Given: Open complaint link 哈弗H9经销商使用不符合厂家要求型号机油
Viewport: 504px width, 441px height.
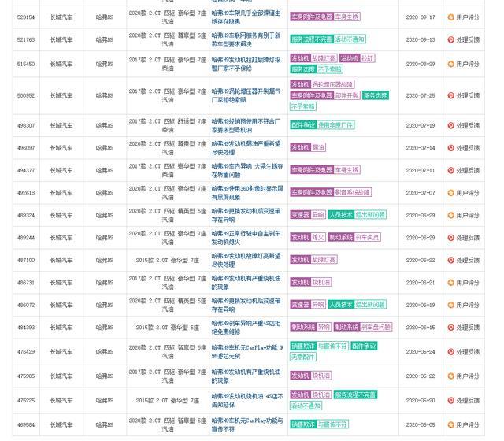Looking at the screenshot, I should [x=246, y=126].
